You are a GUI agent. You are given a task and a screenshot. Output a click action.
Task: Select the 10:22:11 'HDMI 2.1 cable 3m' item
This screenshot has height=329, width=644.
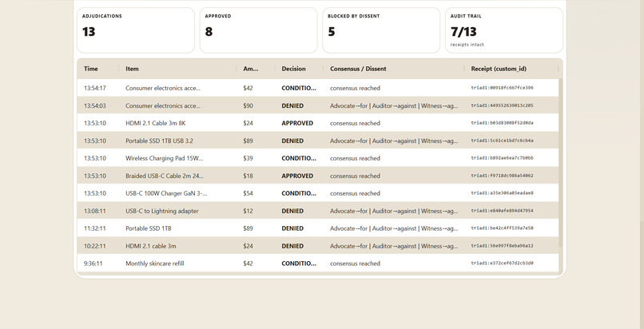coord(151,246)
